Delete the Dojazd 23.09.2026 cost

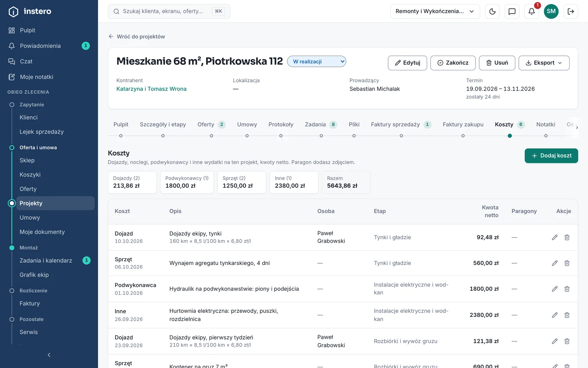pos(567,341)
